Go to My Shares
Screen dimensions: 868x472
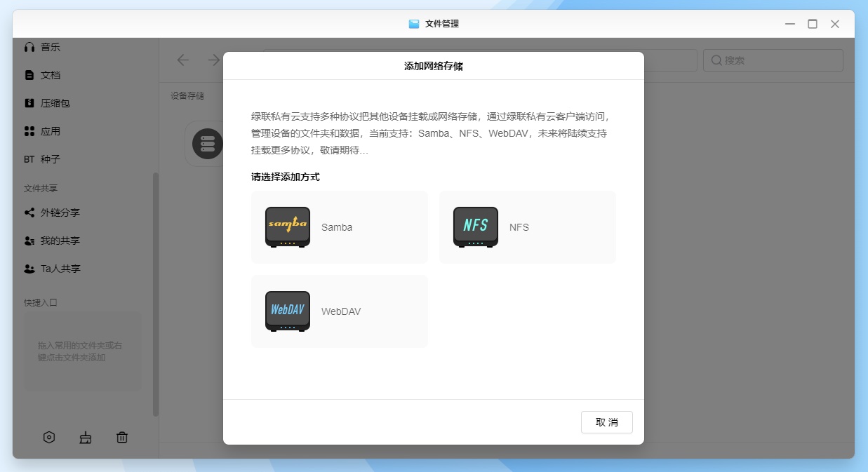click(60, 241)
